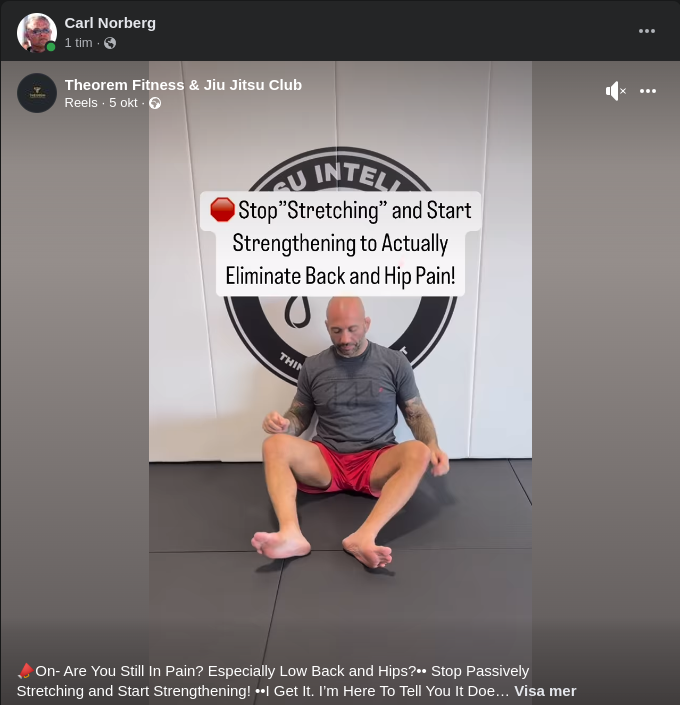Open the reel's three-dot options menu

pyautogui.click(x=648, y=91)
